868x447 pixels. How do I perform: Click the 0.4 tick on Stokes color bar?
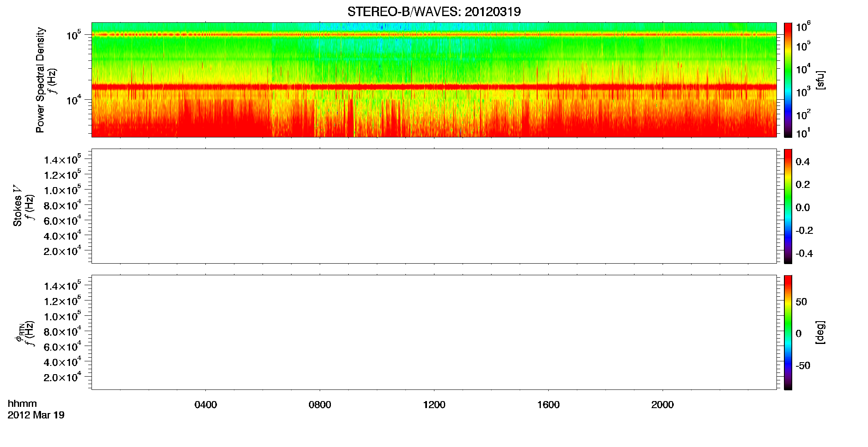pyautogui.click(x=803, y=162)
